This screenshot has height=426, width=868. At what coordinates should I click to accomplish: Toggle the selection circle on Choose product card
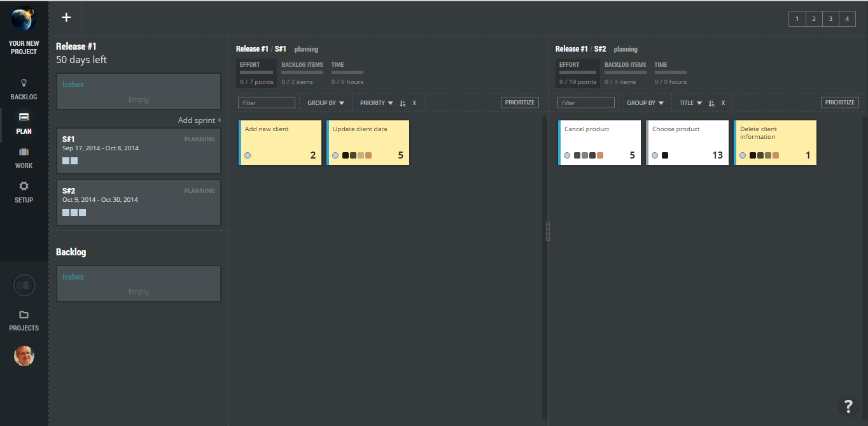(655, 155)
